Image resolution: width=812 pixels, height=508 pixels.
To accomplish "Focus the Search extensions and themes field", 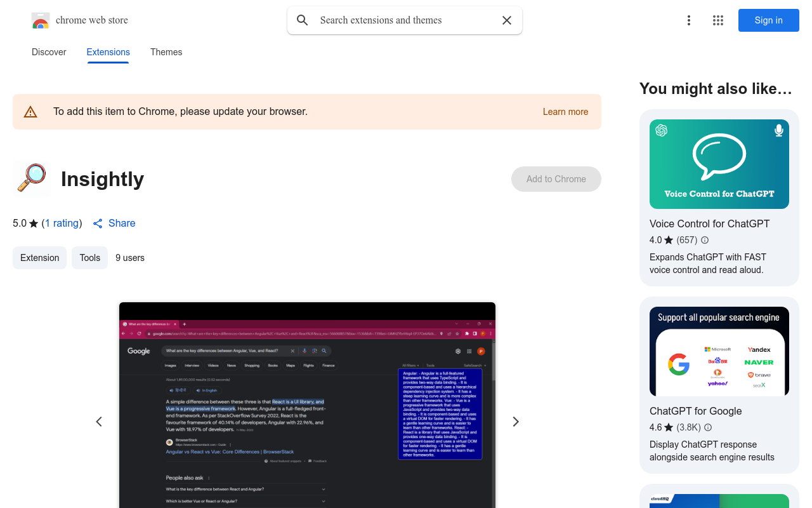I will [x=406, y=20].
